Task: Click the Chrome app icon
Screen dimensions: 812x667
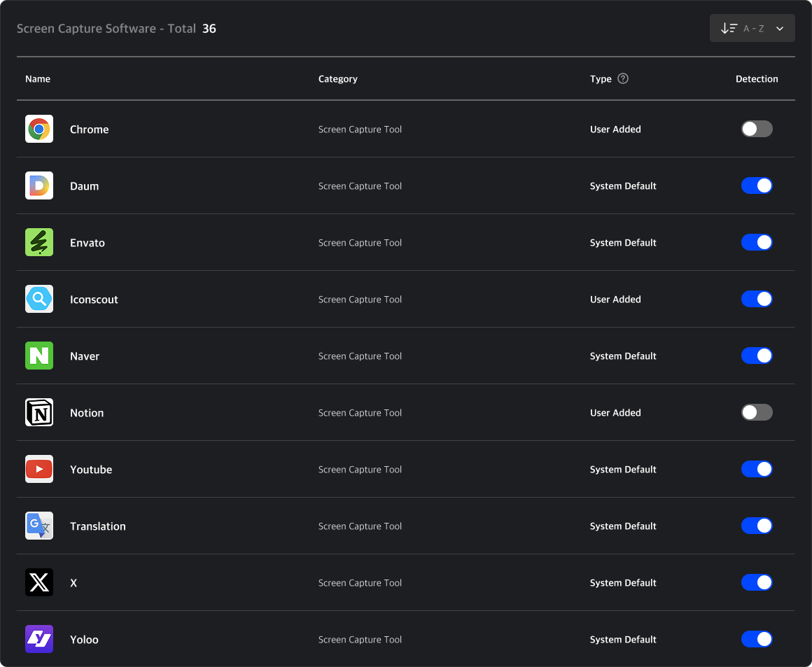Action: (x=39, y=129)
